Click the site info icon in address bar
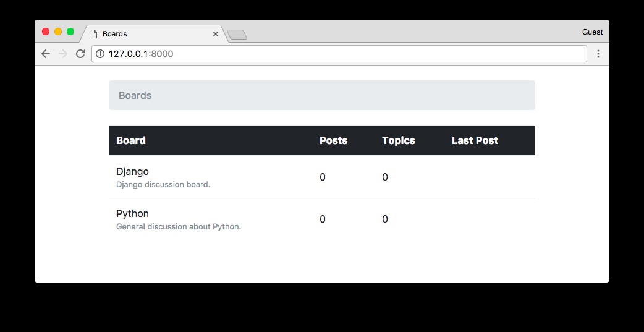Viewport: 644px width, 332px height. tap(100, 54)
